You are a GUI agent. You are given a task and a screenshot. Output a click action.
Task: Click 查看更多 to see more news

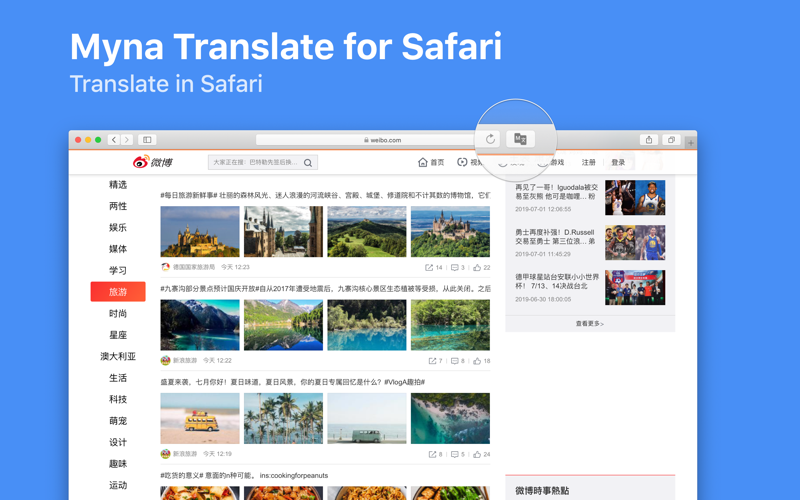pos(590,323)
